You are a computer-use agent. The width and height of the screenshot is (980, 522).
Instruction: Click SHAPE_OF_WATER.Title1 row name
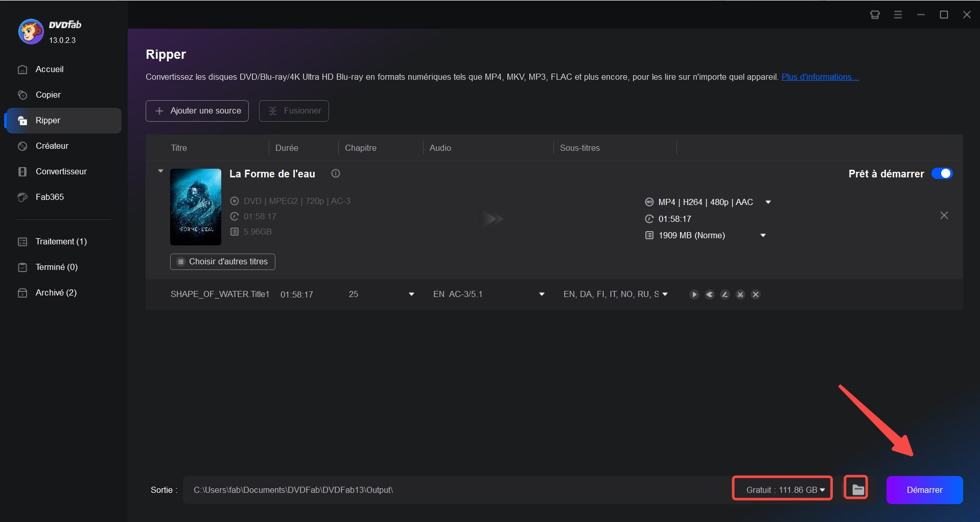(220, 294)
